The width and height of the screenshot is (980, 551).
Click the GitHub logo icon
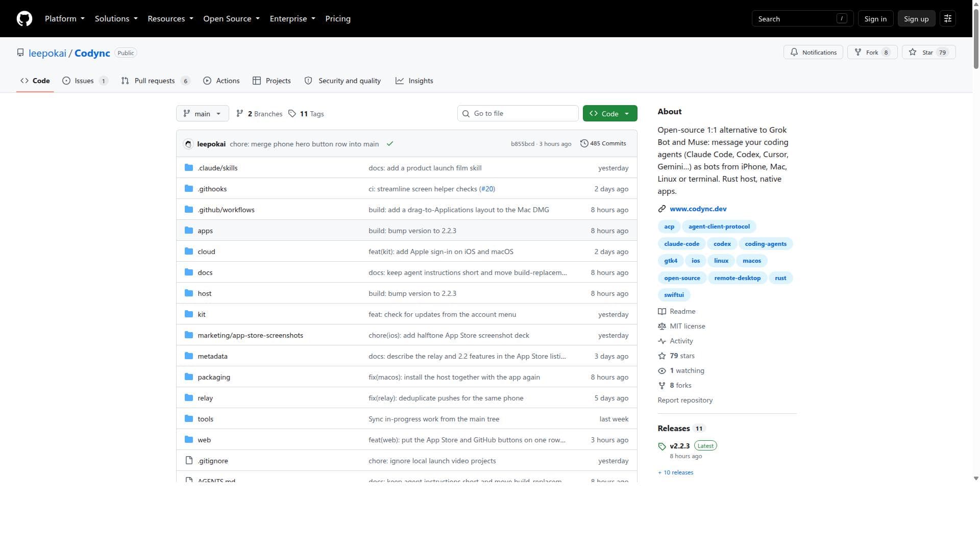[24, 19]
